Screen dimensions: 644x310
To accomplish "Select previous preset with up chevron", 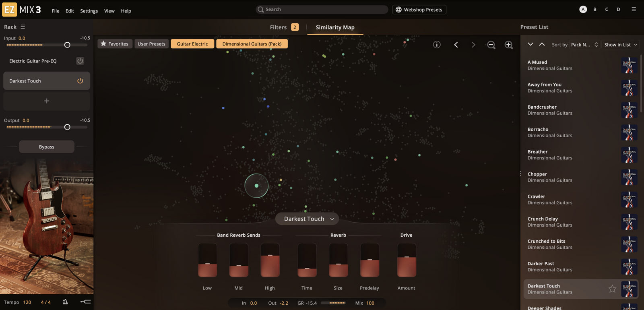I will click(542, 44).
